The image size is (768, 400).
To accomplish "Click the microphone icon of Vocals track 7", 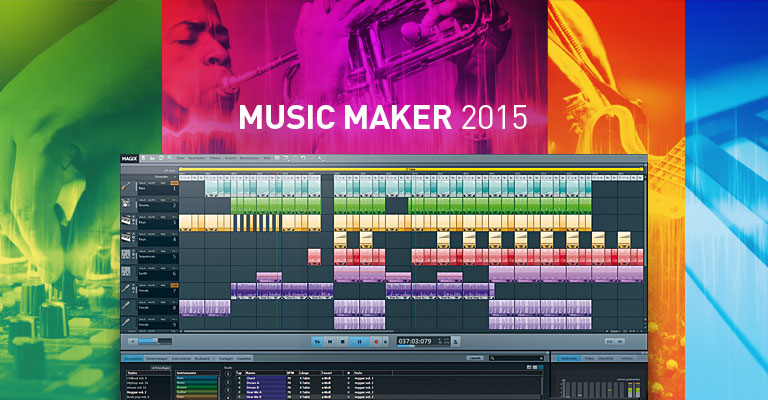I will click(x=126, y=289).
